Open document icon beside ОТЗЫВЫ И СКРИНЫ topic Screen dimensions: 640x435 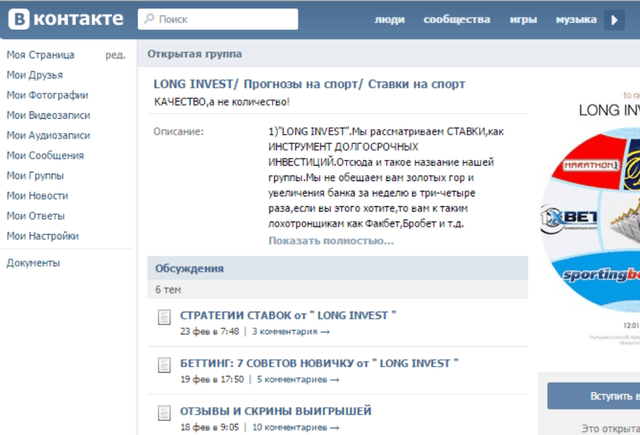164,413
